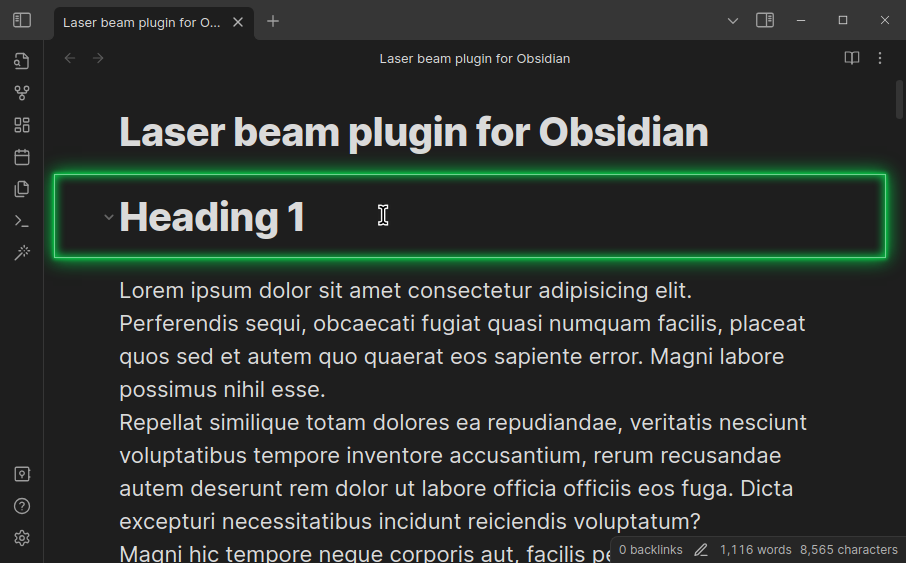
Task: Click paragraph line starting Lorem ipsum dolor
Action: point(406,291)
